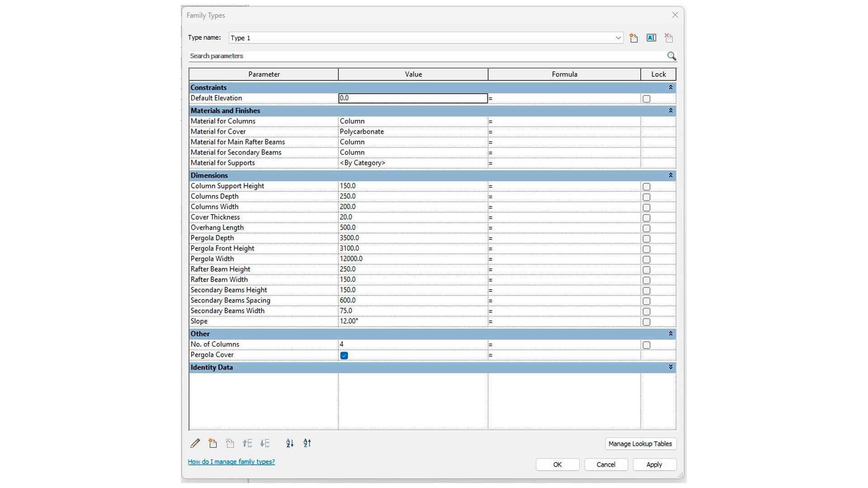
Task: Expand the Identity Data group
Action: pyautogui.click(x=670, y=367)
